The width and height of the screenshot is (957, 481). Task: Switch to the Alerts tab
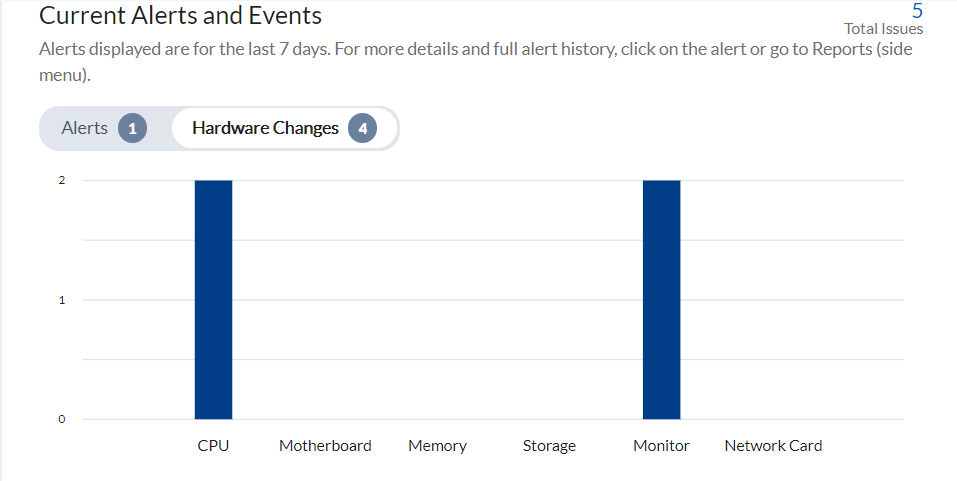point(104,128)
